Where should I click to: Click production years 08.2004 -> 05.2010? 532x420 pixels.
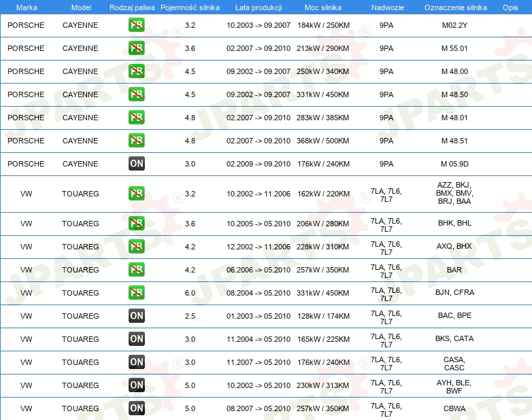point(259,293)
